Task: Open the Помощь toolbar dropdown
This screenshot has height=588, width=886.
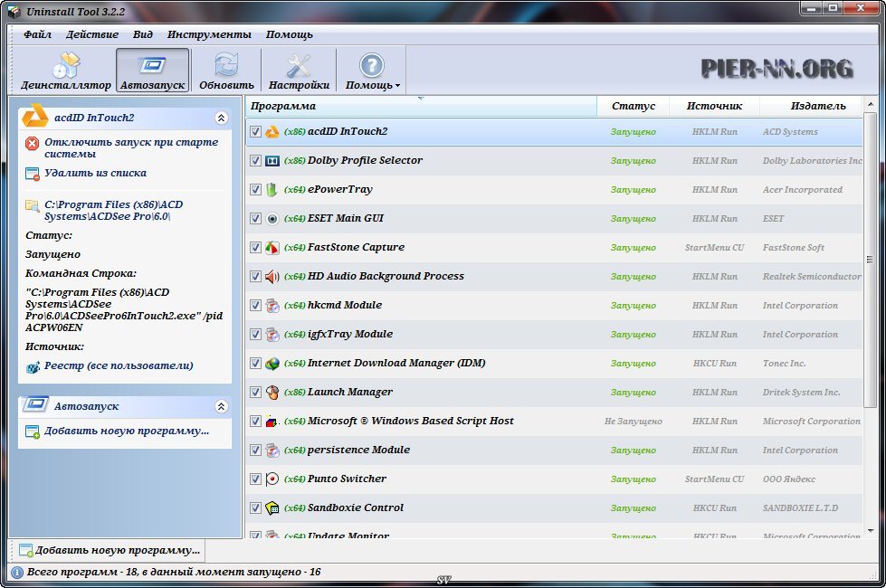Action: pyautogui.click(x=372, y=71)
